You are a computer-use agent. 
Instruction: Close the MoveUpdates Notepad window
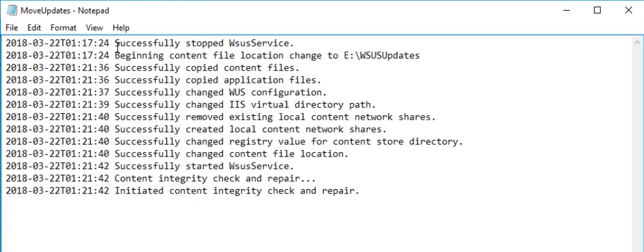628,10
